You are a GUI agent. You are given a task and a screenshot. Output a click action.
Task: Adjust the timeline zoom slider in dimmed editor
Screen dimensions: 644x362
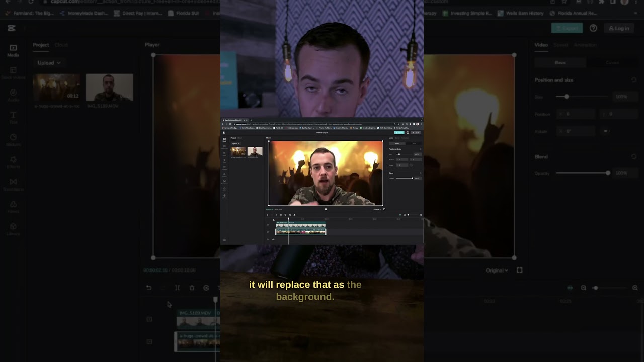pos(610,288)
